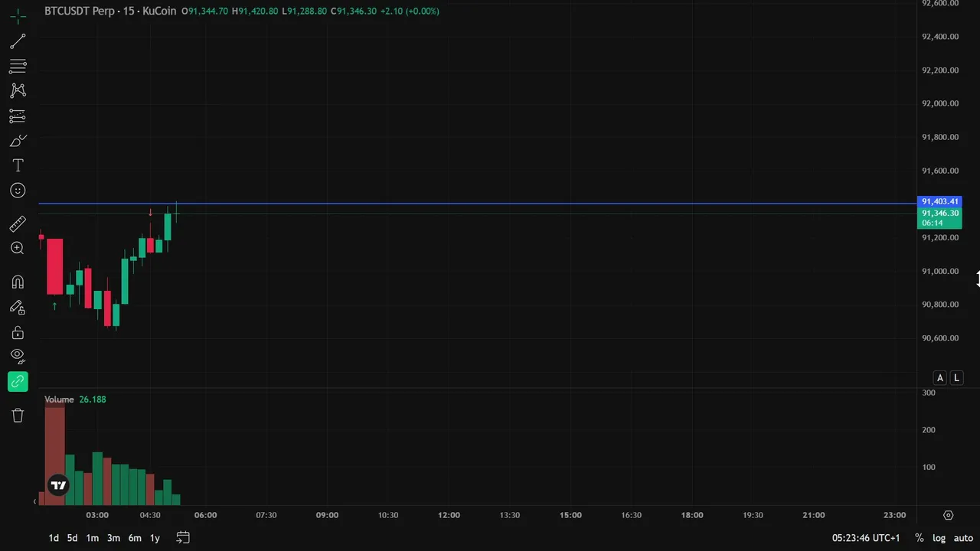
Task: Set the range to 5d
Action: (72, 538)
